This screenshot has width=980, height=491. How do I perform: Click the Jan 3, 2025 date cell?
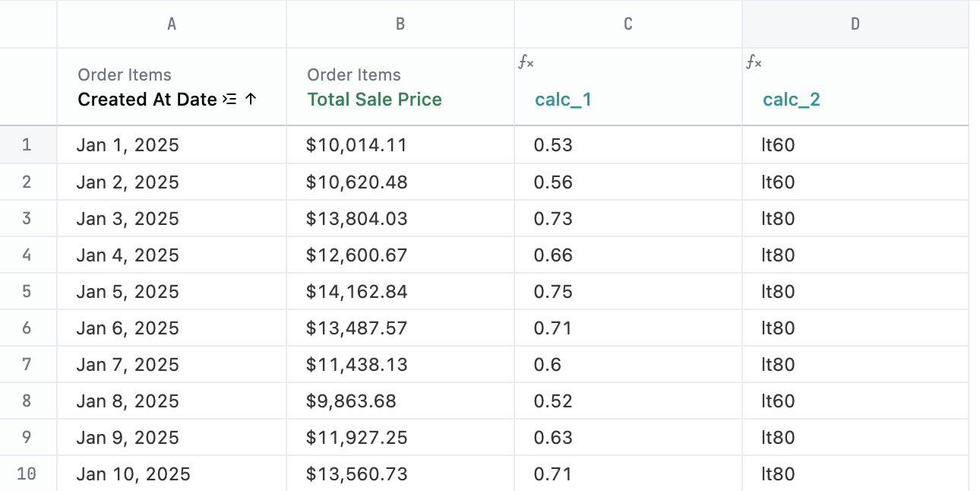[128, 219]
